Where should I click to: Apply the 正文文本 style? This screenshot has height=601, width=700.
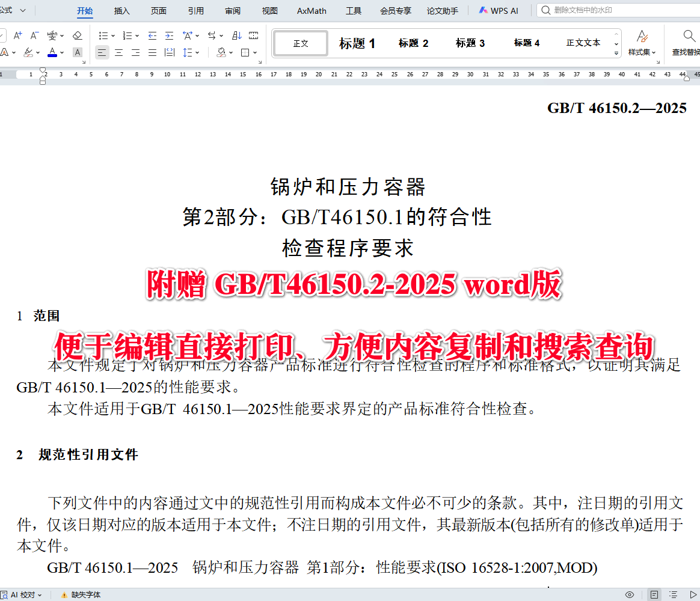coord(583,43)
